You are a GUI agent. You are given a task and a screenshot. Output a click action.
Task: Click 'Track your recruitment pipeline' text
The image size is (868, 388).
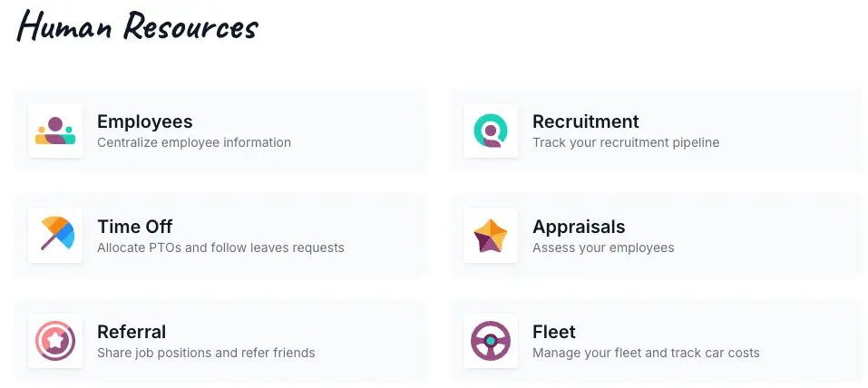626,143
